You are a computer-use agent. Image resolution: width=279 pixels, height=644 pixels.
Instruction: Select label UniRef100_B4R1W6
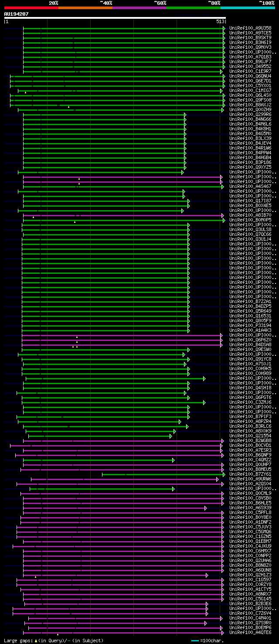[x=250, y=148]
